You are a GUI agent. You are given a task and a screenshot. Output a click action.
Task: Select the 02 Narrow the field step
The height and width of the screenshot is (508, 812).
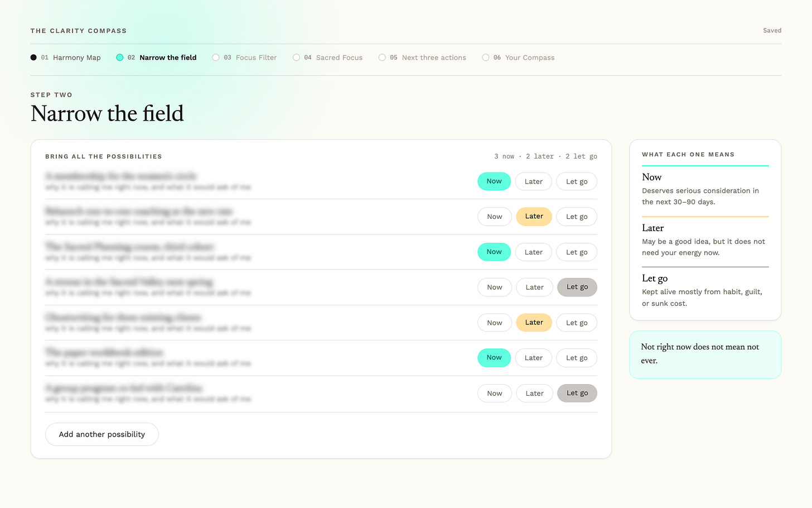click(156, 57)
